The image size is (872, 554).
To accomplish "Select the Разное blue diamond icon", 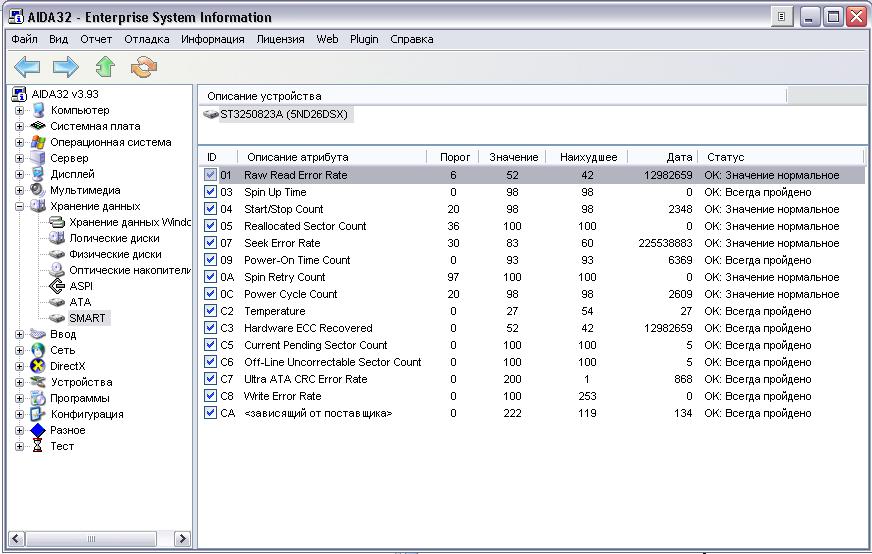I will click(x=38, y=430).
